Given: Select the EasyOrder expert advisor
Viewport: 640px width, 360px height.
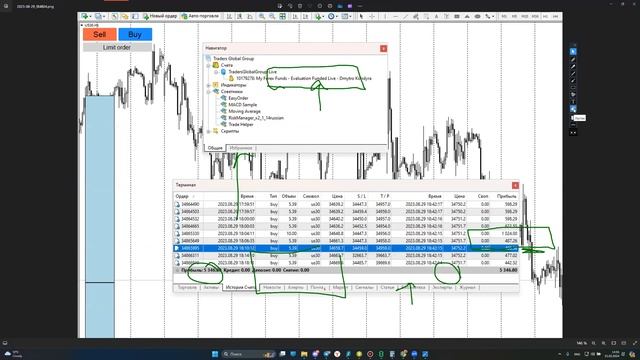Looking at the screenshot, I should 238,98.
